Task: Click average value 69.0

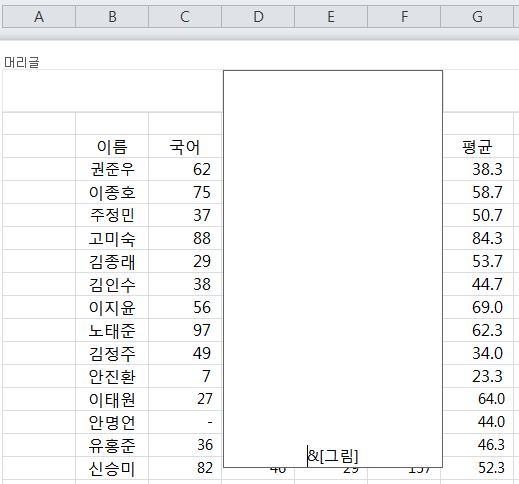Action: [478, 307]
